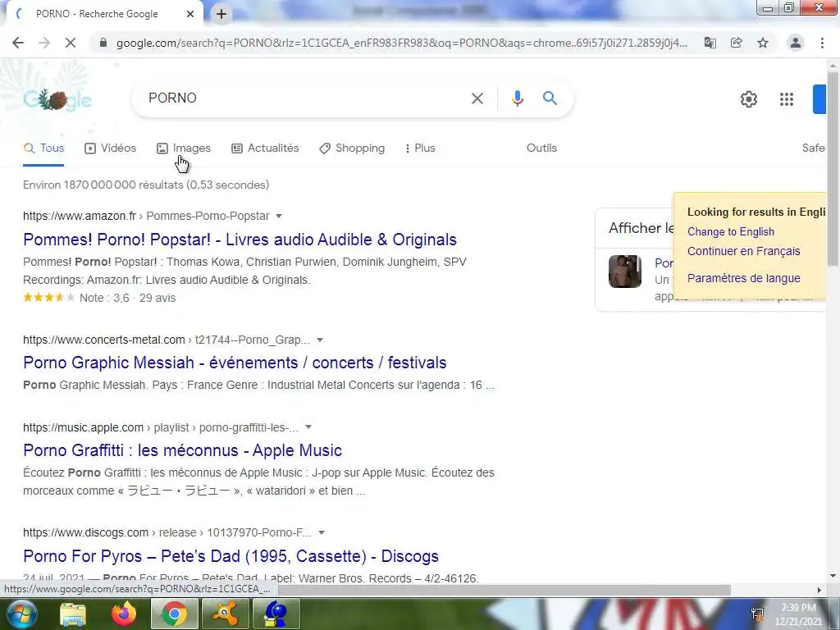Open Porno Graphic Messiah concerts link
This screenshot has width=840, height=630.
click(x=235, y=363)
